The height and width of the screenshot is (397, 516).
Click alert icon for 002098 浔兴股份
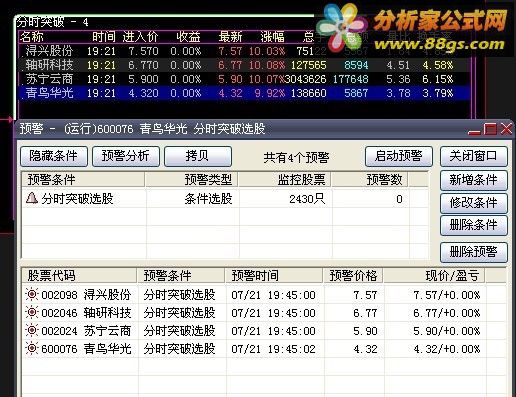[32, 294]
